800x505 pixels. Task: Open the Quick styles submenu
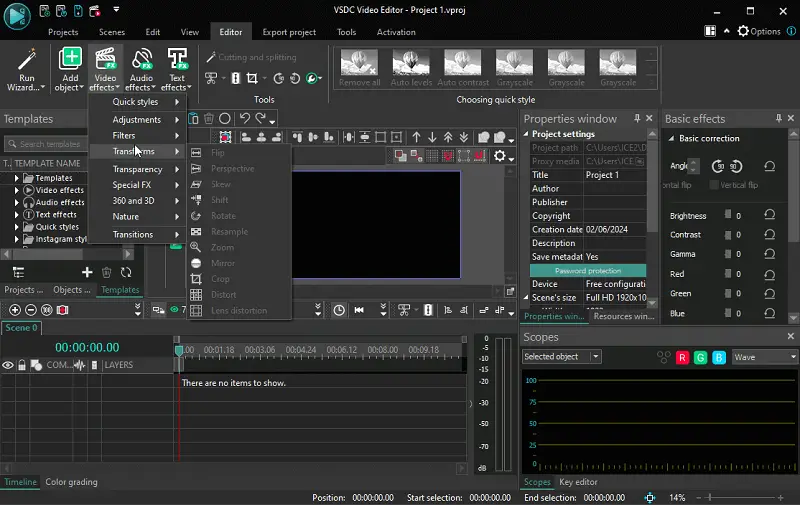tap(138, 102)
